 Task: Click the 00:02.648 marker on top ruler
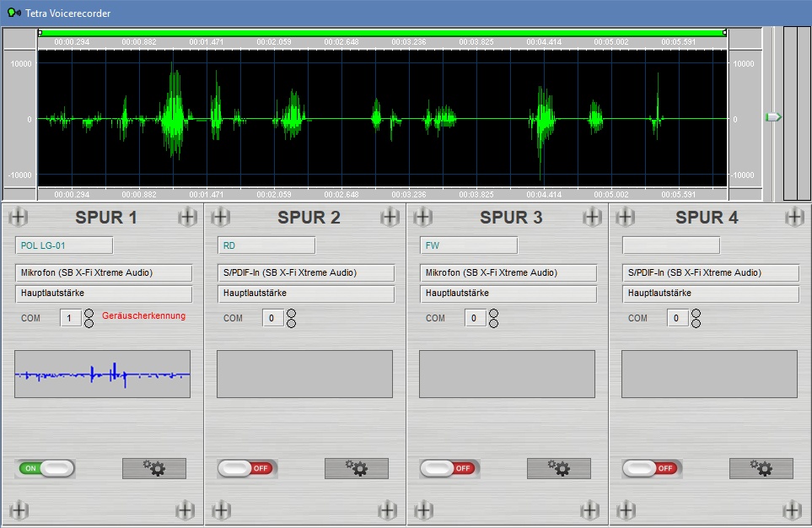(341, 42)
